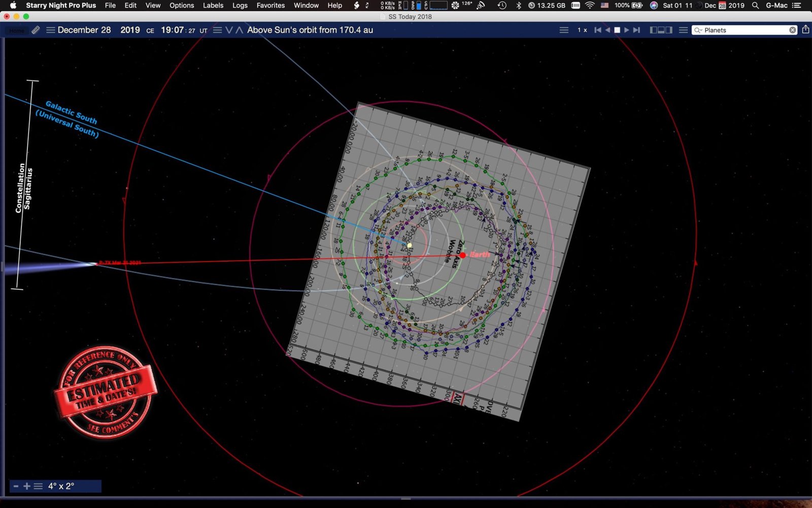The image size is (812, 508).
Task: Select the time 19:07 field
Action: (173, 30)
